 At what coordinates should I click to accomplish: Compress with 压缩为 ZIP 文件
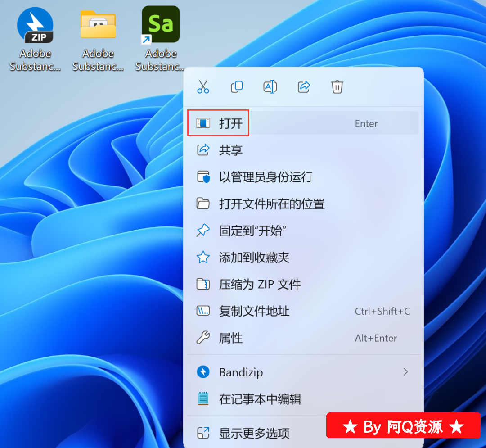point(260,285)
